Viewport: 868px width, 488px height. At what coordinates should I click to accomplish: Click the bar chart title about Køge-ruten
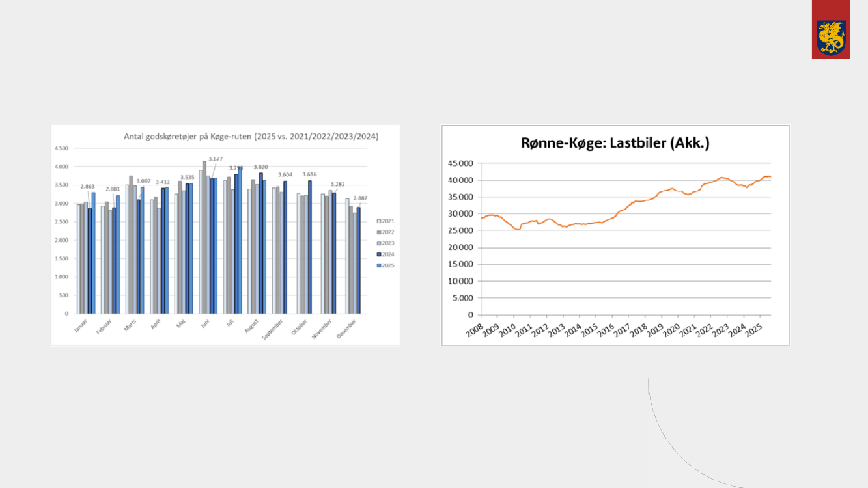click(251, 137)
